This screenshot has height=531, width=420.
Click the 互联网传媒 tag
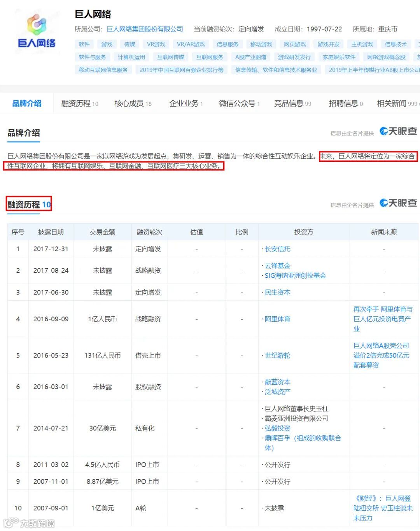coord(171,57)
